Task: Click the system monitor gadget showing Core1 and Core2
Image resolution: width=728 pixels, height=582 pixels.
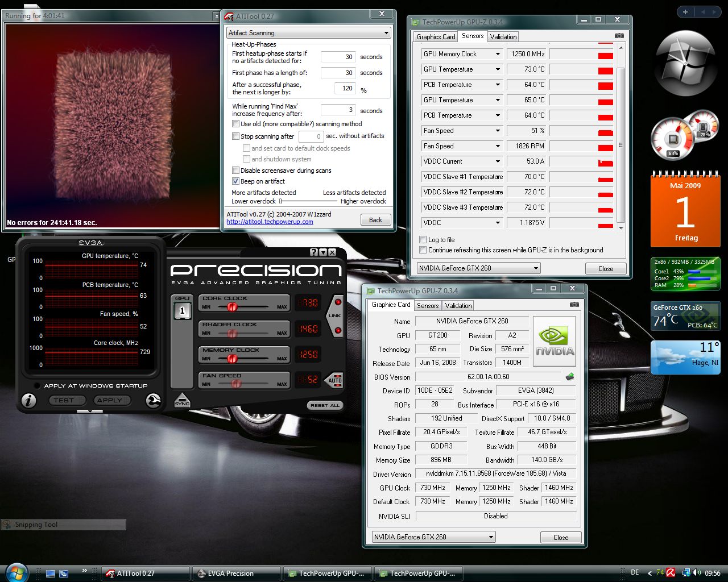Action: point(685,275)
